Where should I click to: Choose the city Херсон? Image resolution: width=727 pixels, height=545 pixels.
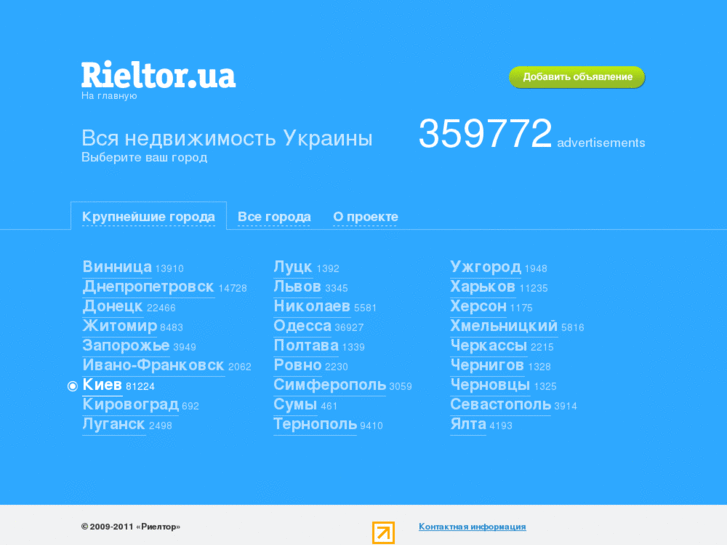coord(478,306)
